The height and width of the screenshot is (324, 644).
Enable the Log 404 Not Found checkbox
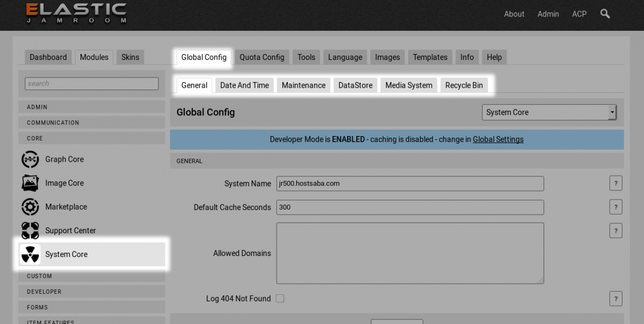[280, 298]
